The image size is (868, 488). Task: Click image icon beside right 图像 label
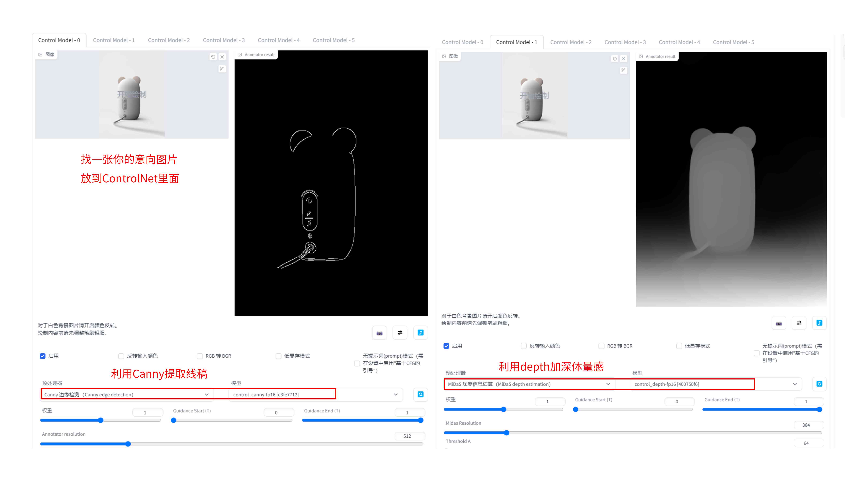click(444, 56)
